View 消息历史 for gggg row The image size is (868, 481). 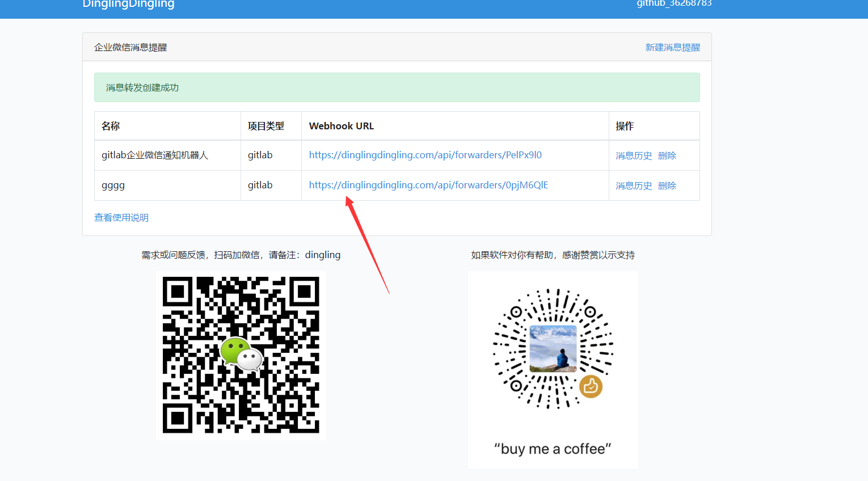(634, 185)
